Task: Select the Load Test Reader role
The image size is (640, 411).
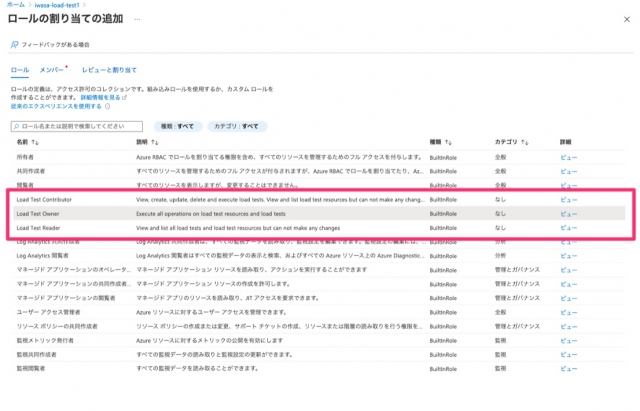Action: pyautogui.click(x=319, y=228)
